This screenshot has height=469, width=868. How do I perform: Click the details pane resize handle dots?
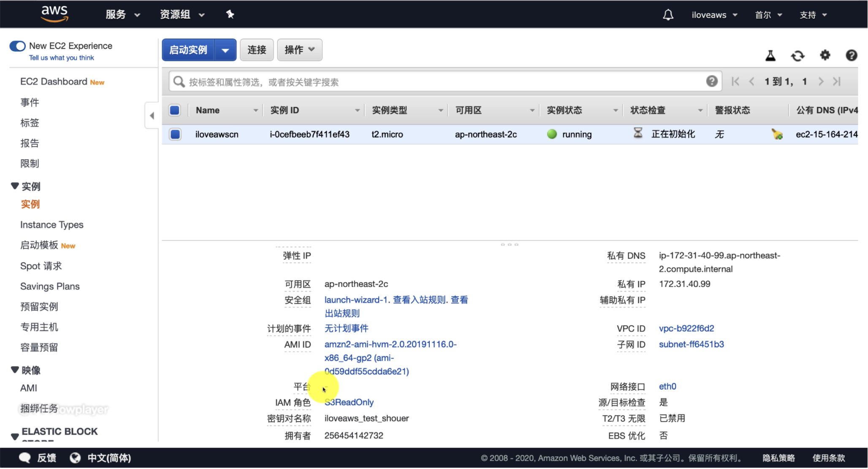click(510, 244)
